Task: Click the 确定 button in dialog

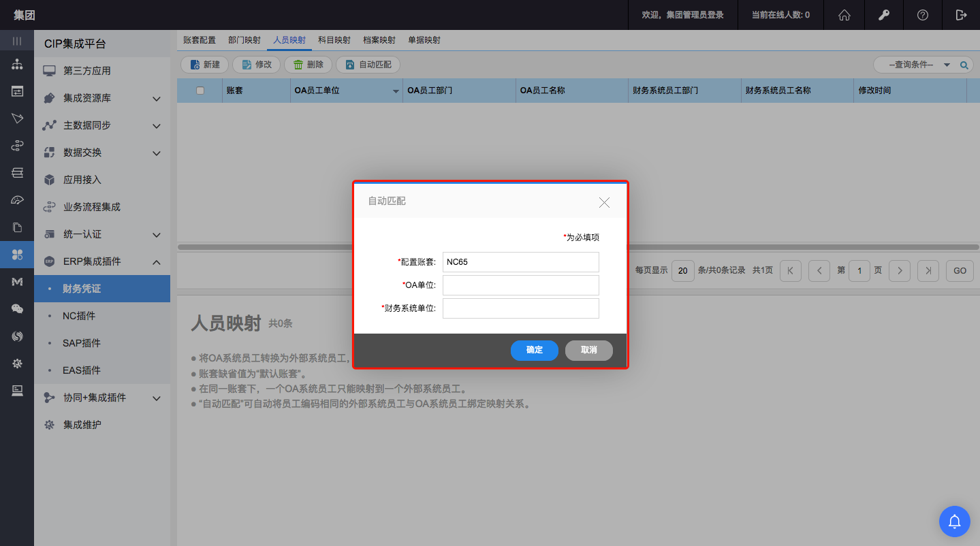Action: click(x=535, y=350)
